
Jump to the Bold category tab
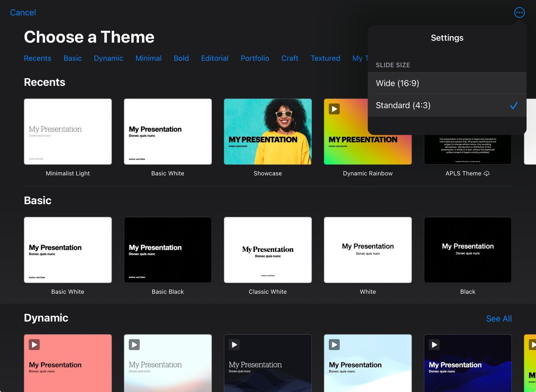181,58
